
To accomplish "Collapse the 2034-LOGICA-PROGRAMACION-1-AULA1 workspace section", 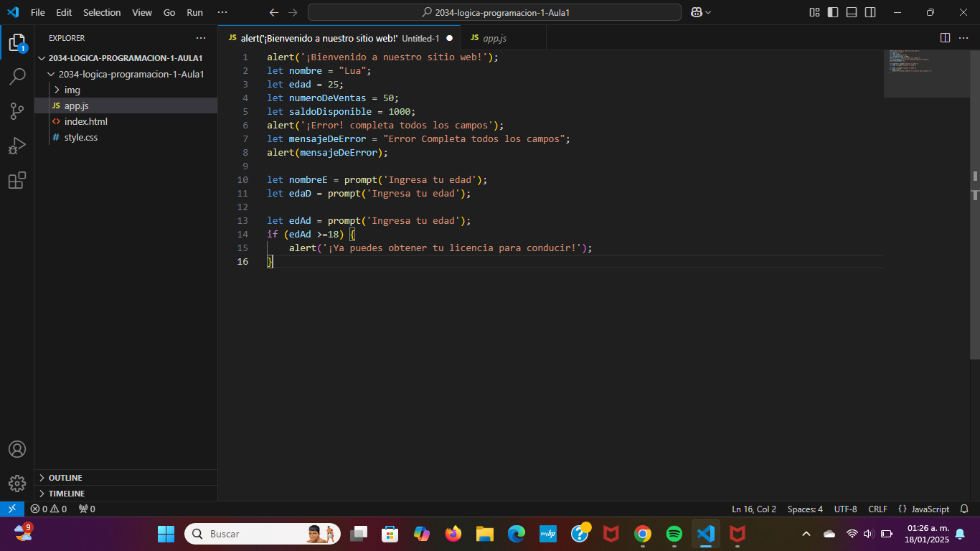I will click(x=126, y=58).
